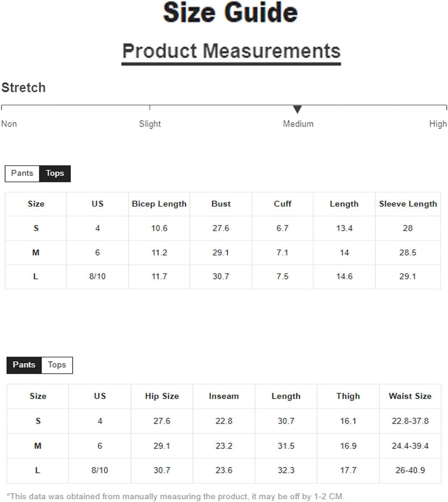Click the Bust column header
Viewport: 448px width, 502px height.
coord(221,204)
